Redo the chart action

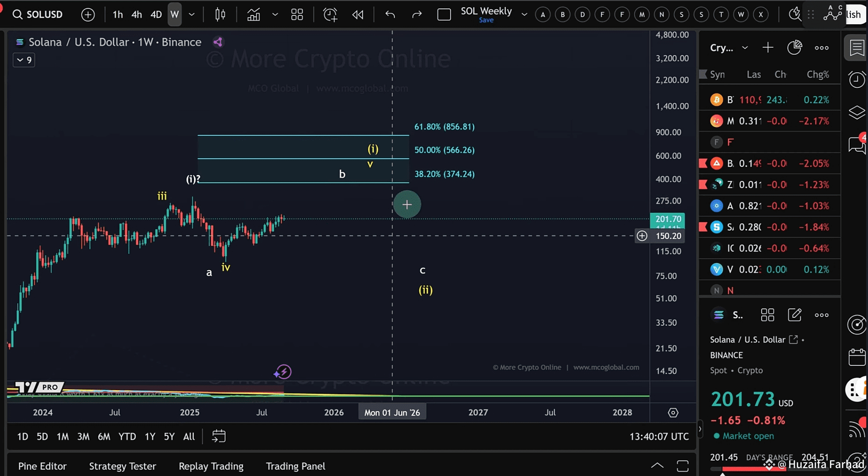pos(416,15)
